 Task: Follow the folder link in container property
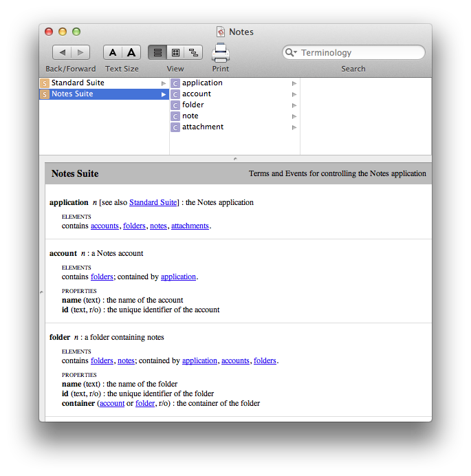click(x=145, y=404)
